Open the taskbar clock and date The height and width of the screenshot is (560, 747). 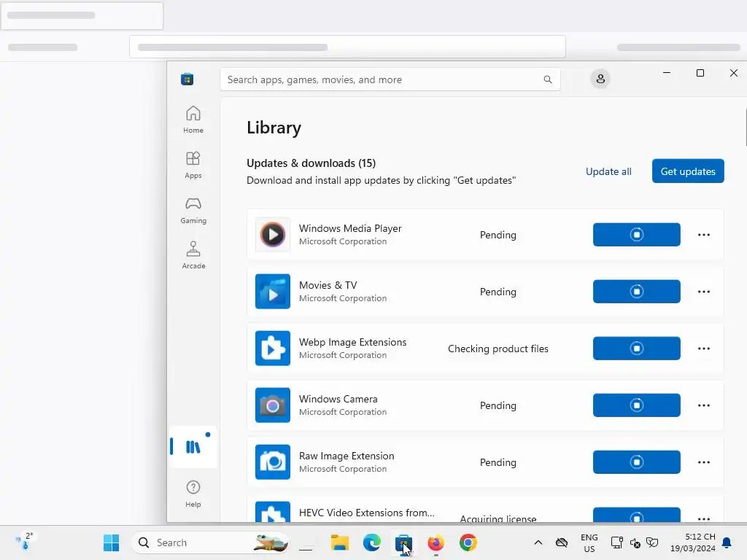pyautogui.click(x=693, y=542)
